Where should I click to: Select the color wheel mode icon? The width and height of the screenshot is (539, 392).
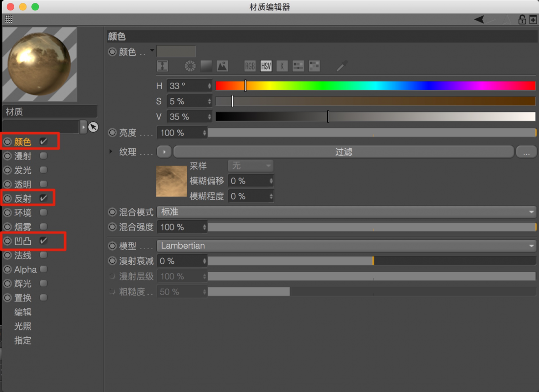pos(190,66)
